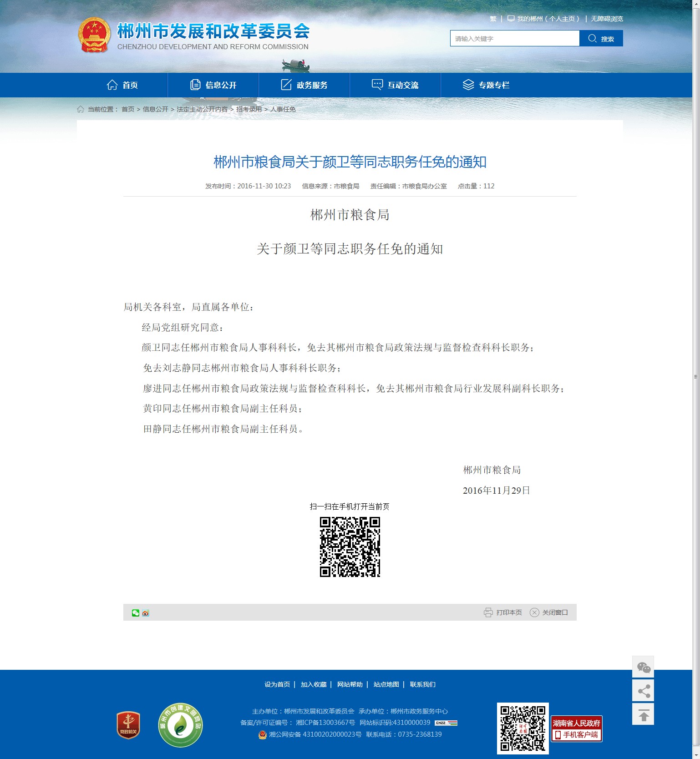Share article via Weibo icon
This screenshot has width=700, height=759.
click(146, 613)
